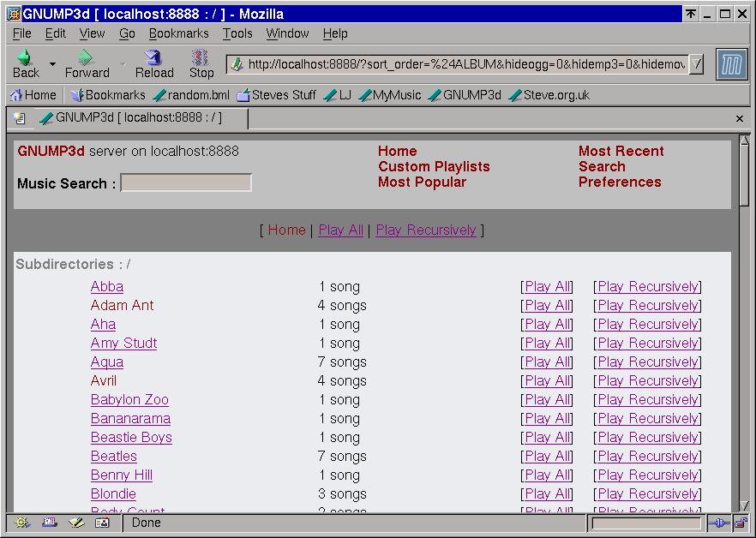The width and height of the screenshot is (756, 538).
Task: Click the address bar URL field
Action: [x=458, y=64]
